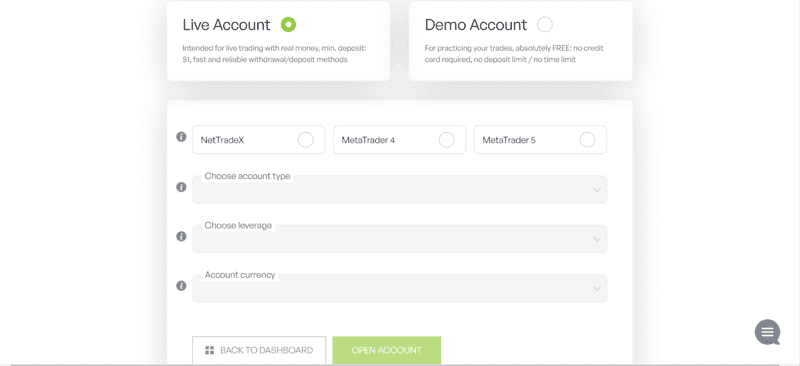This screenshot has height=366, width=800.
Task: Select the Live Account radio button
Action: coord(288,25)
